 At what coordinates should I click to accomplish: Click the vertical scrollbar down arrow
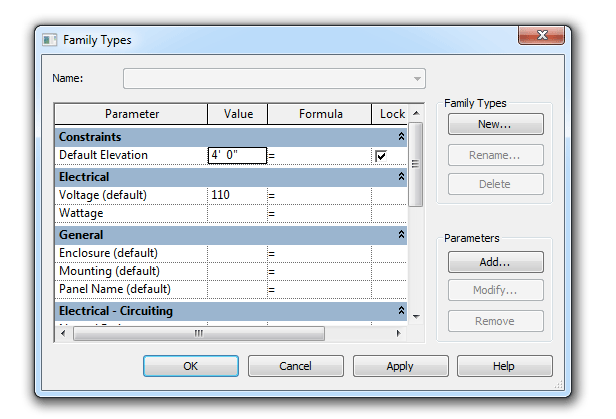tap(416, 317)
